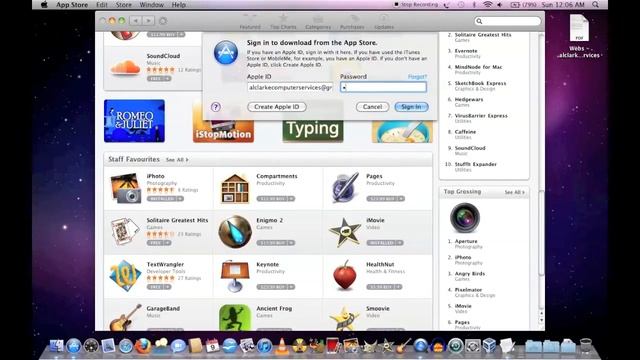
Task: Open iTunes from the Dock
Action: [264, 346]
